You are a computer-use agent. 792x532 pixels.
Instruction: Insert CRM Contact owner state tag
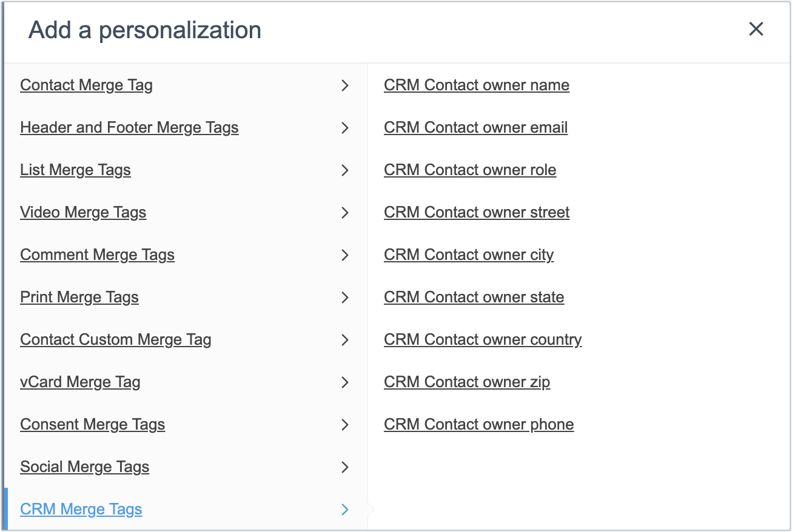(474, 298)
